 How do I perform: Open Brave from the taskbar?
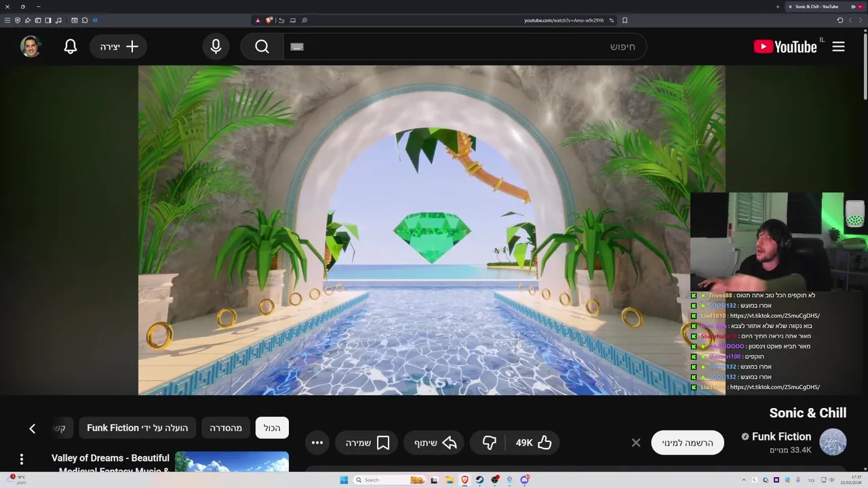(x=465, y=480)
